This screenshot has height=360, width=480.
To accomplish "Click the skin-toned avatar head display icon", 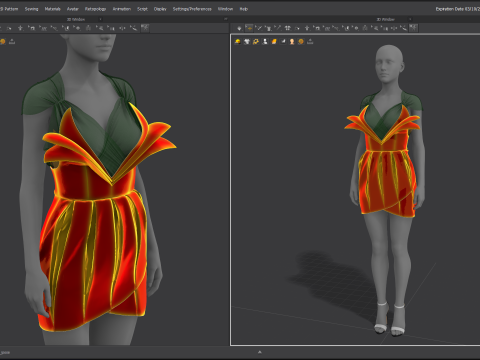I will point(292,41).
